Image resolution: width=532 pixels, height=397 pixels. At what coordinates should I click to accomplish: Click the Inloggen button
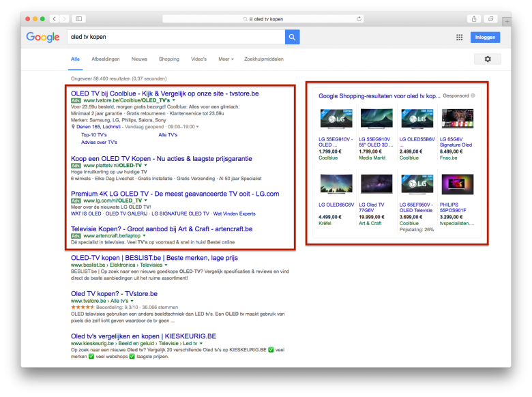click(x=485, y=38)
